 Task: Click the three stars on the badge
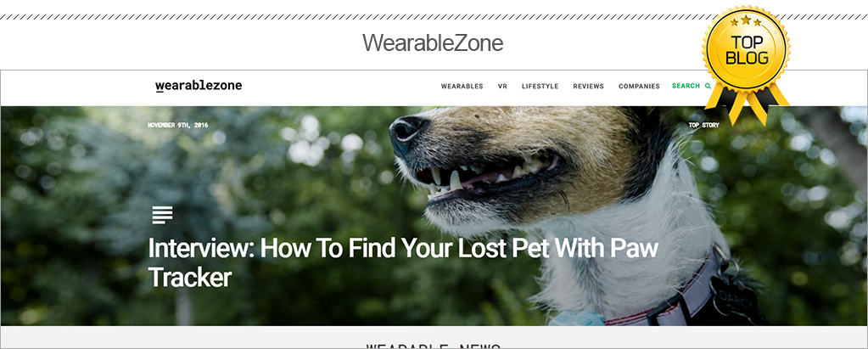pyautogui.click(x=746, y=21)
